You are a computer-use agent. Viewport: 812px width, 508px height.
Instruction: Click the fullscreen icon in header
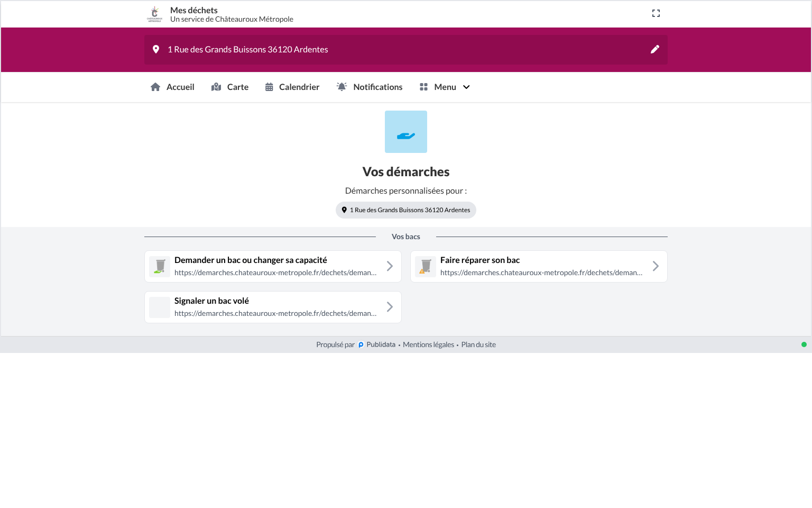[x=656, y=13]
